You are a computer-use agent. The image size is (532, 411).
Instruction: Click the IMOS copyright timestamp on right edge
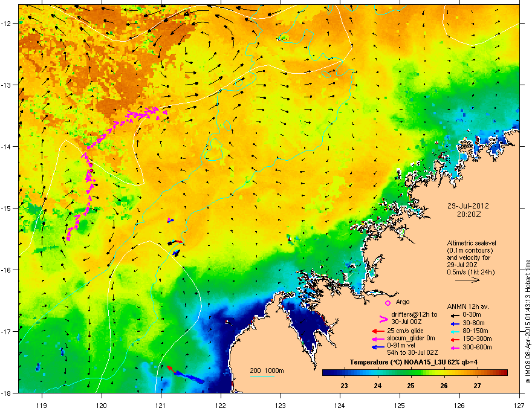click(x=528, y=322)
